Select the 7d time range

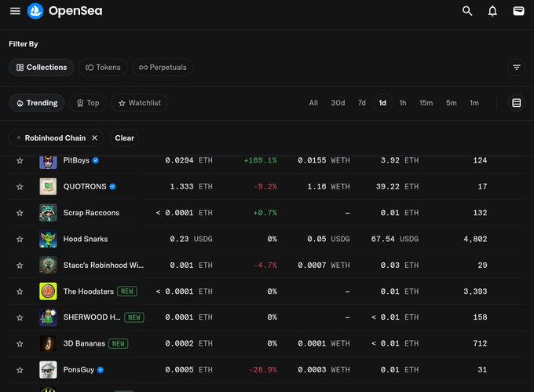362,103
